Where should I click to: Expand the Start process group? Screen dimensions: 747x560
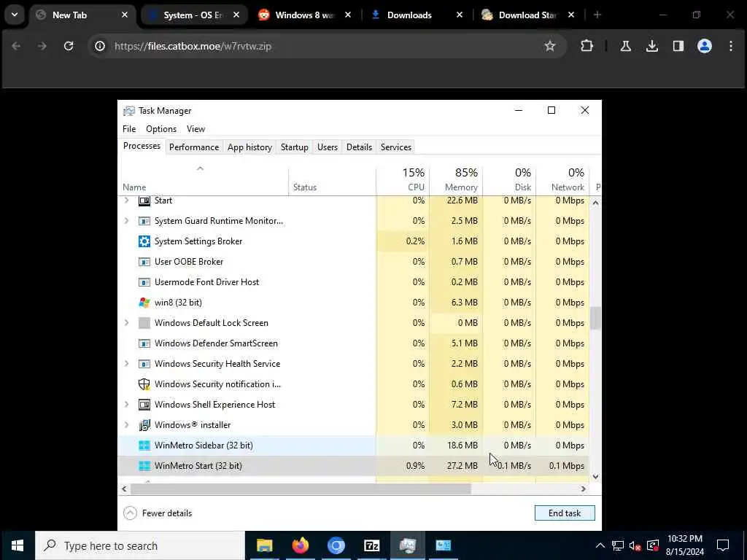click(x=126, y=201)
